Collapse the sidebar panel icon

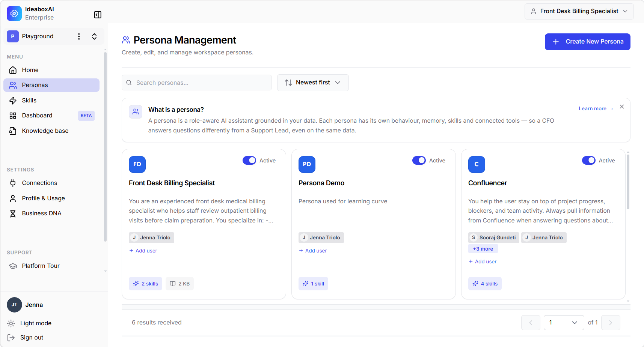click(98, 15)
